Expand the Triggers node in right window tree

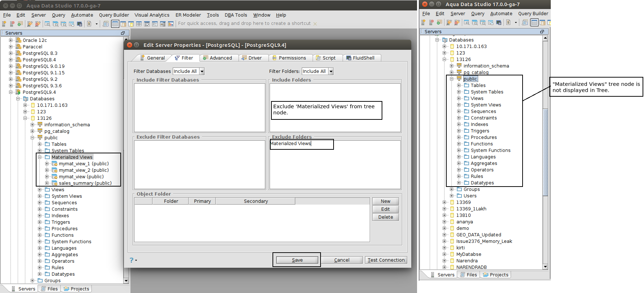[459, 131]
